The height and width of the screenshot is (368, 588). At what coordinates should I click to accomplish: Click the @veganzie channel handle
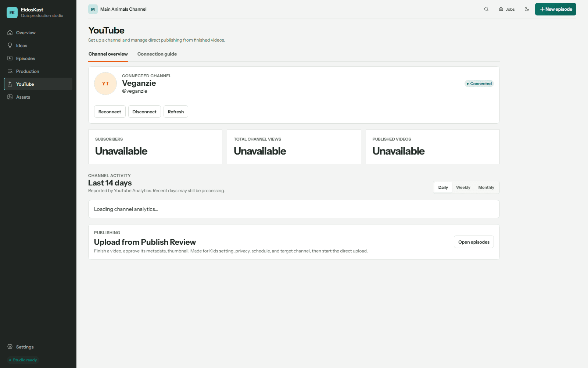pos(135,91)
